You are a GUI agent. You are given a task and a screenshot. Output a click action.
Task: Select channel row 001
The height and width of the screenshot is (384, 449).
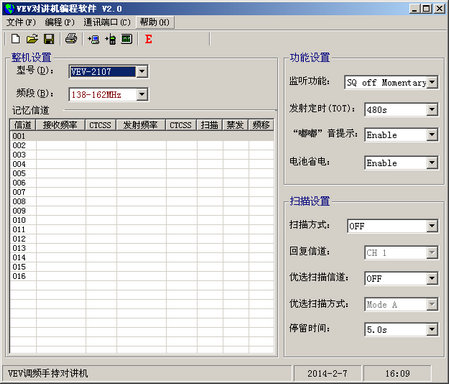[142, 136]
